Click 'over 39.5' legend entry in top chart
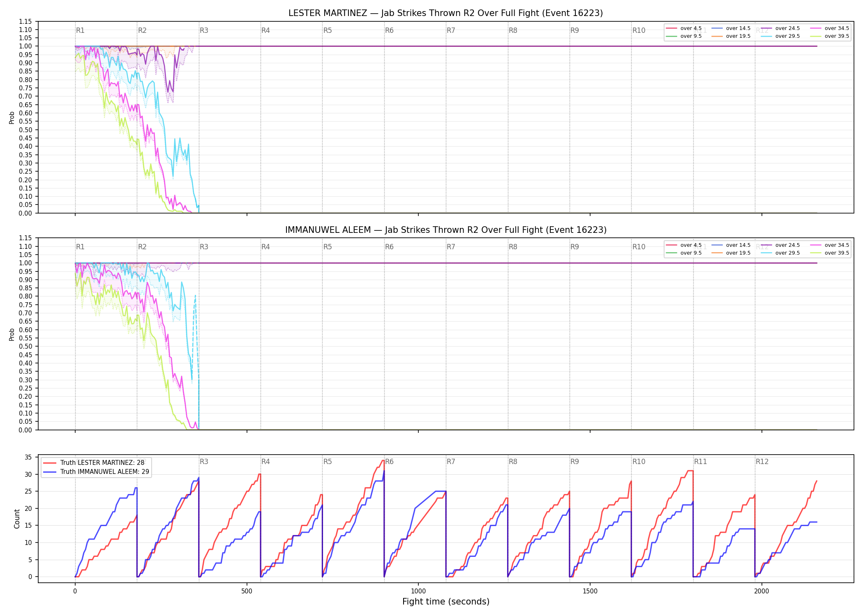This screenshot has width=863, height=616. click(830, 36)
